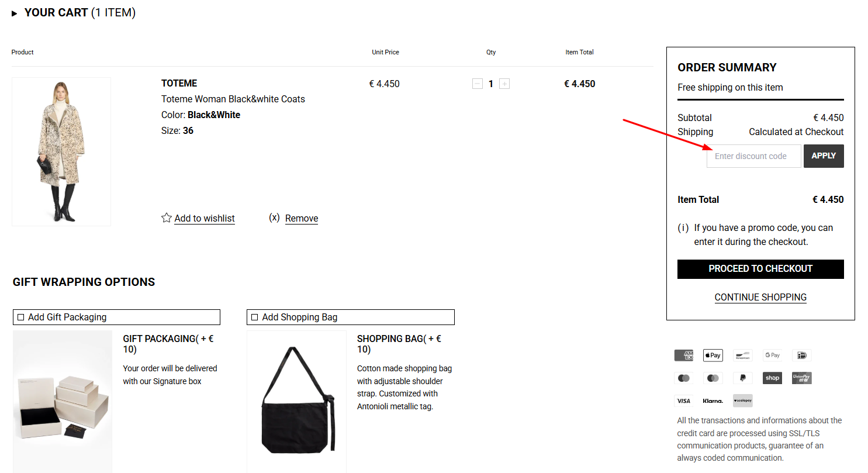Apply the discount code
The image size is (868, 473).
coord(823,156)
